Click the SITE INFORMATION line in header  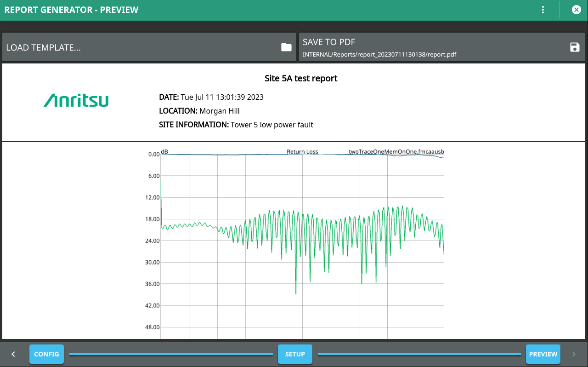[236, 125]
